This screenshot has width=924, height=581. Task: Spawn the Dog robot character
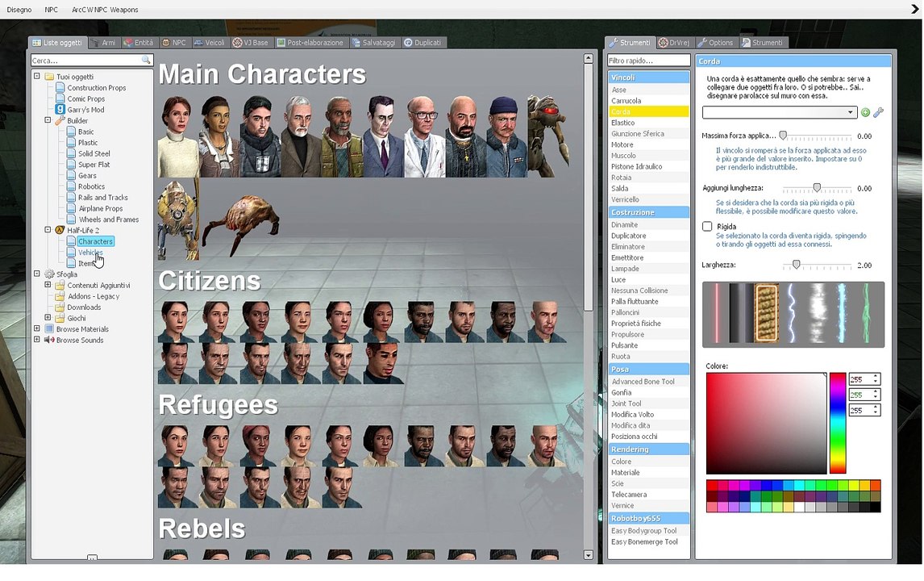pos(178,219)
